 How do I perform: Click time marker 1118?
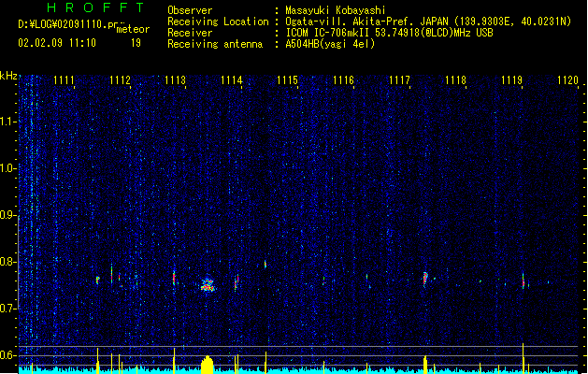[455, 80]
